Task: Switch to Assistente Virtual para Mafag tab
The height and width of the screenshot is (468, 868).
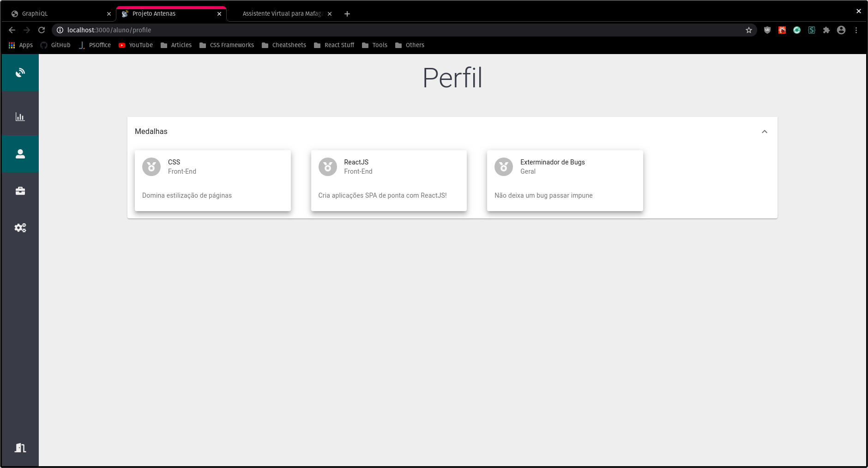Action: click(x=282, y=14)
